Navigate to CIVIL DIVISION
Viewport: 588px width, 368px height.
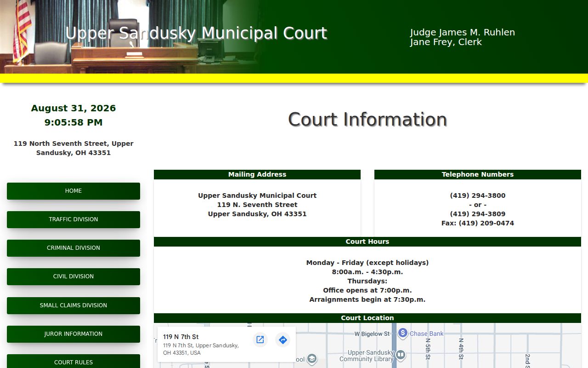click(73, 276)
